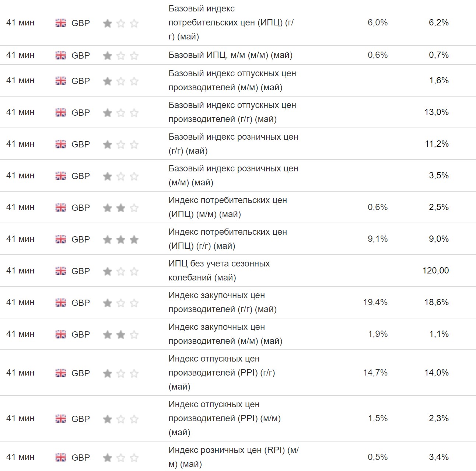Open Базовый индекс отпускных цен производителей (г/г) link
This screenshot has width=476, height=471.
(232, 112)
